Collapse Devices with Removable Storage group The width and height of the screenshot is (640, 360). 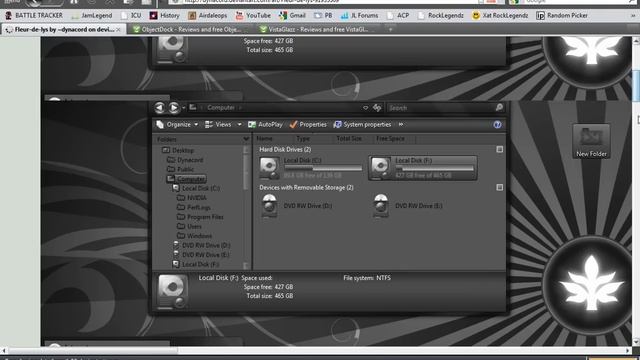pyautogui.click(x=500, y=187)
